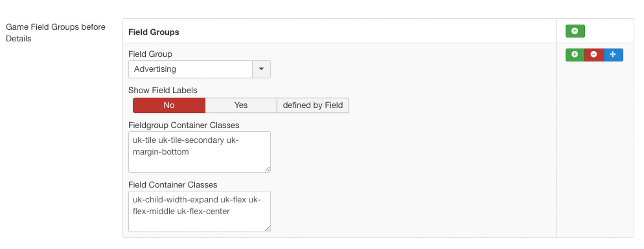644x249 pixels.
Task: Open the Field Group dropdown arrow
Action: (x=261, y=69)
